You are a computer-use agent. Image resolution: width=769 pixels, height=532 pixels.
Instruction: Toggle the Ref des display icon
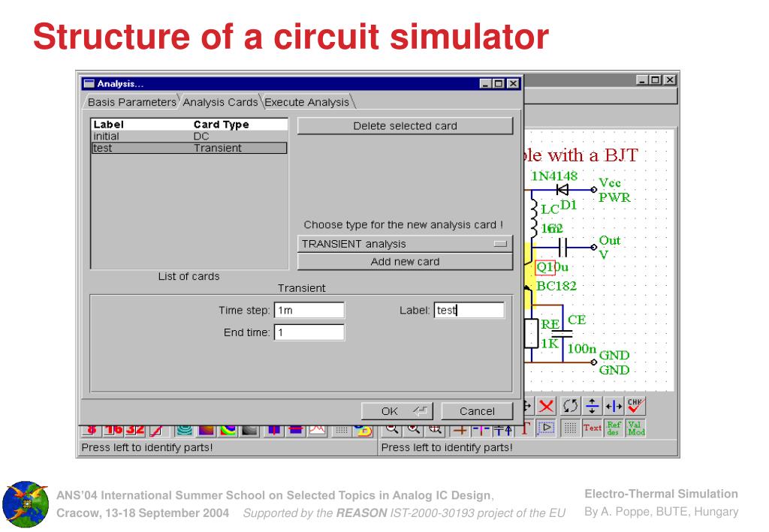pyautogui.click(x=614, y=428)
